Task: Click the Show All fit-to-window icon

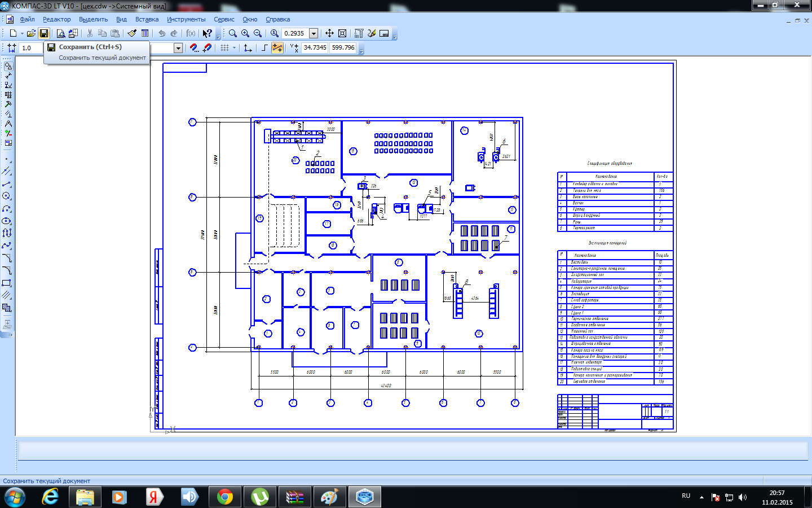Action: click(x=342, y=33)
